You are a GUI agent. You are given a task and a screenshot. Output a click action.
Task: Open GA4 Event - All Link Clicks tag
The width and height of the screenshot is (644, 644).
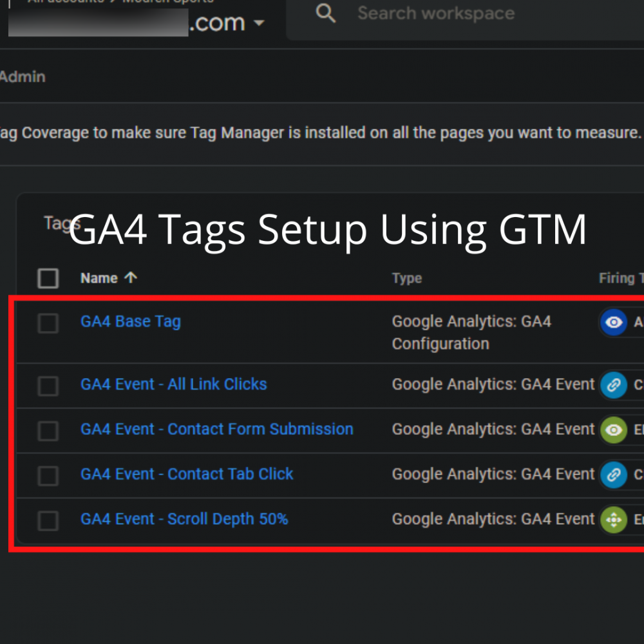tap(174, 384)
